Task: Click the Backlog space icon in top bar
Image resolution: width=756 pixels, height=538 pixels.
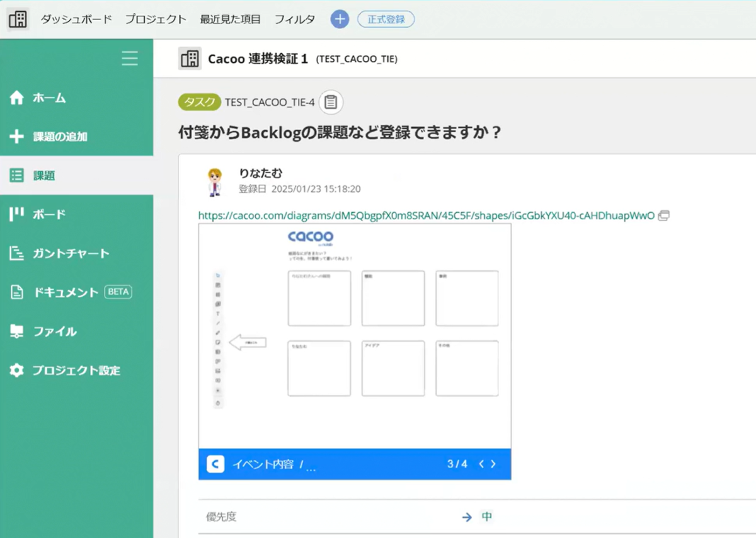Action: (18, 19)
